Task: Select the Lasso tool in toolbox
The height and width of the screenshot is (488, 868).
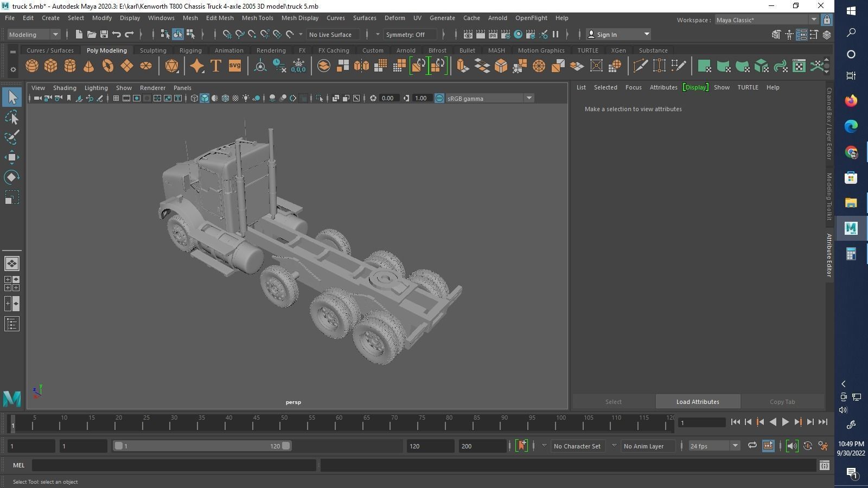Action: pos(12,117)
